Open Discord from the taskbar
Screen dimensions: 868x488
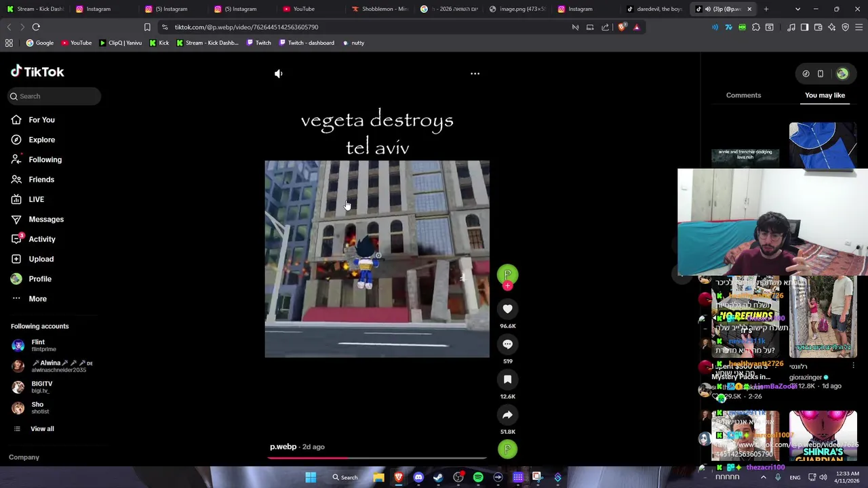point(418,477)
